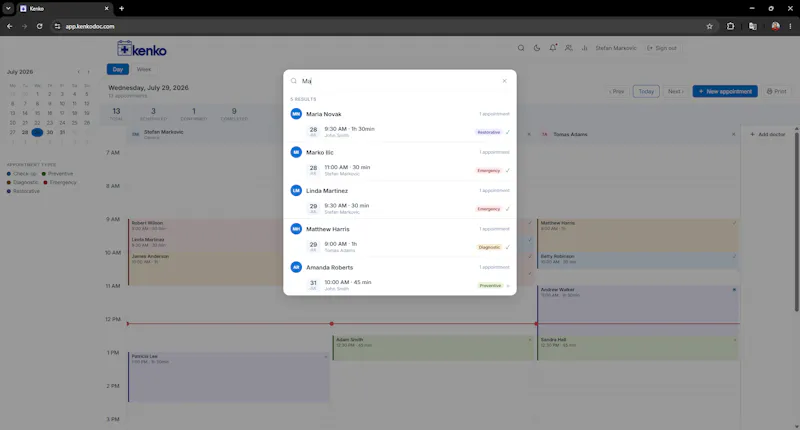The height and width of the screenshot is (430, 800).
Task: Reload the page in the browser
Action: coord(39,26)
